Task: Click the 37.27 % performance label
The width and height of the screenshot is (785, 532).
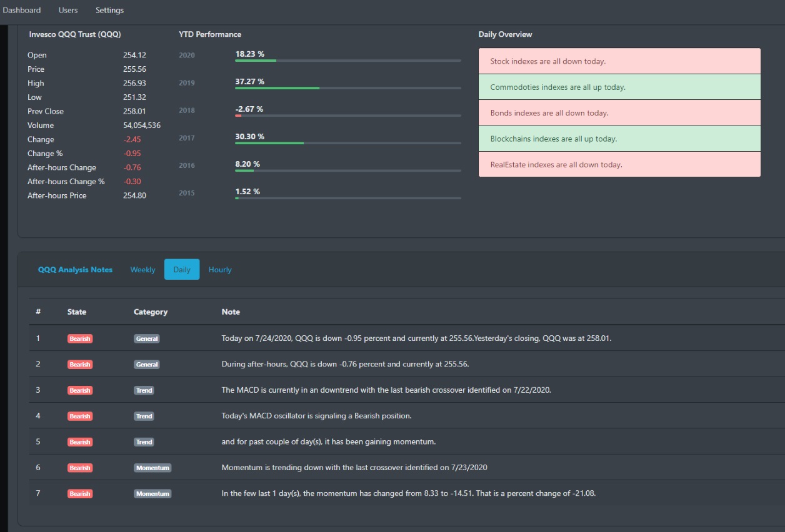Action: point(249,82)
